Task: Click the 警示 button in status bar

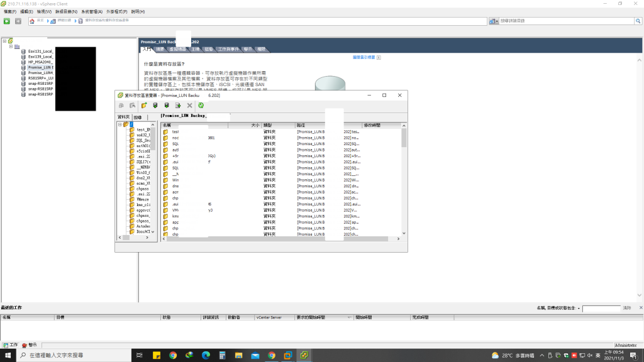Action: coord(30,345)
